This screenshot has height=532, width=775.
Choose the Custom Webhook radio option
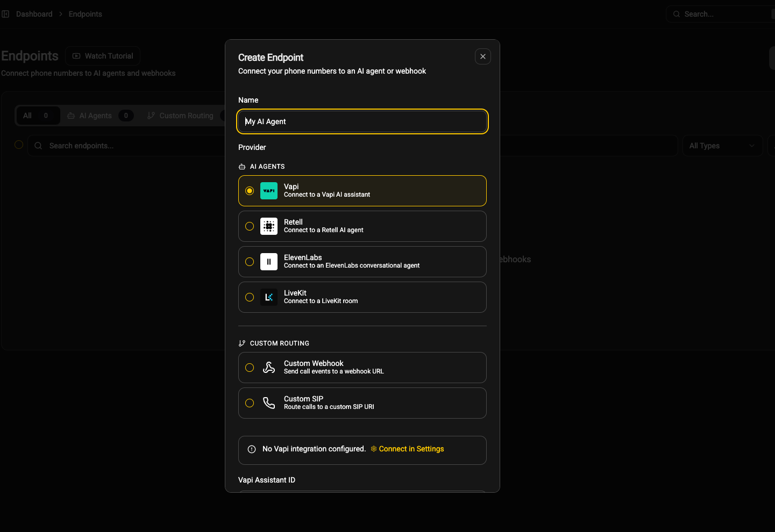click(x=250, y=368)
